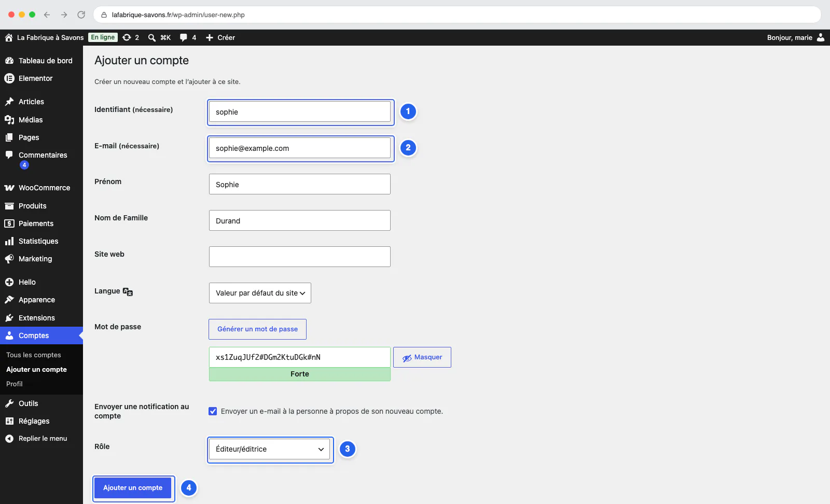Screen dimensions: 830x504
Task: Open the Produits sidebar icon
Action: (x=9, y=206)
